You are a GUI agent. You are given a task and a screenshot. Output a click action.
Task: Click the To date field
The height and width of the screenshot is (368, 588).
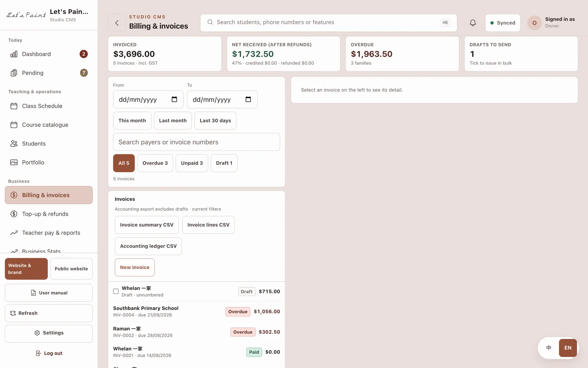click(222, 99)
